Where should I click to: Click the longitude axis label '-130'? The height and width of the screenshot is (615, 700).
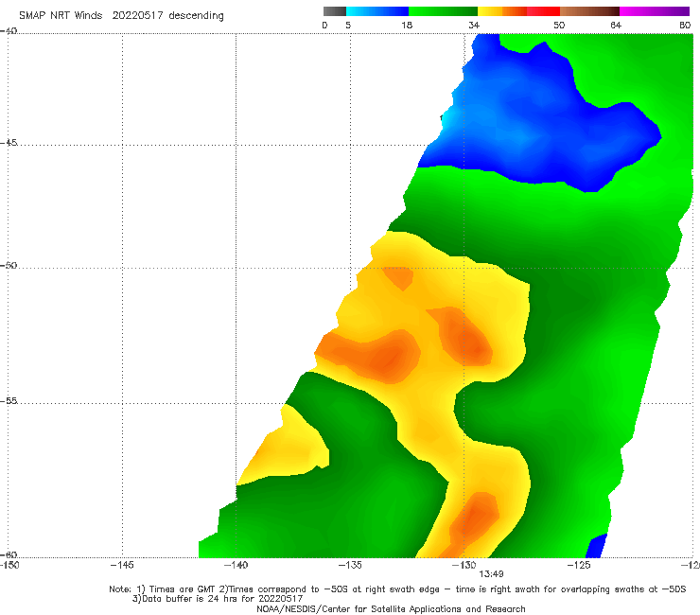pos(464,565)
